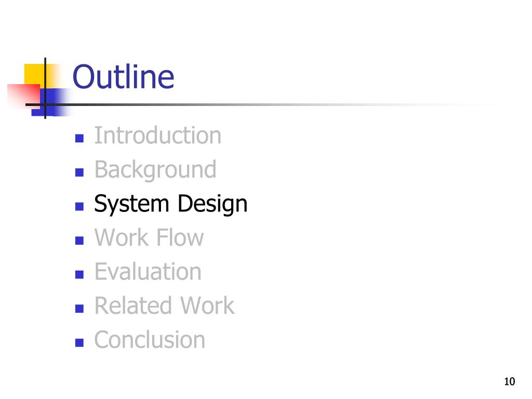
Task: Click the blue bullet beside Work Flow
Action: 79,241
